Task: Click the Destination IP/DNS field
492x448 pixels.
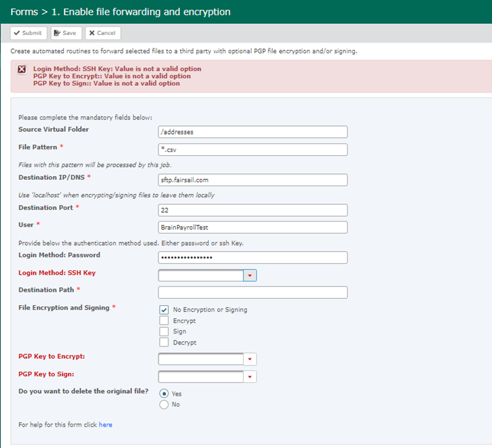Action: click(x=253, y=180)
